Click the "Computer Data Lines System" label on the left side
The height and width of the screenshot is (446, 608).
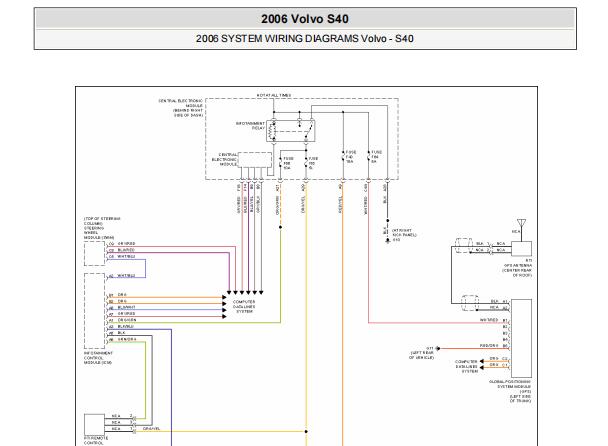pos(244,306)
